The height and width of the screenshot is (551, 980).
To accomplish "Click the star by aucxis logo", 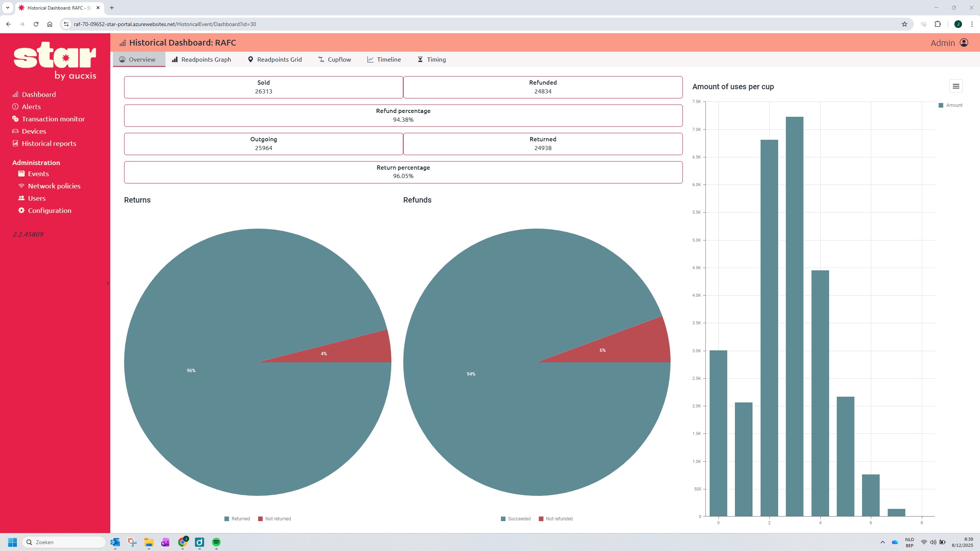I will point(55,60).
